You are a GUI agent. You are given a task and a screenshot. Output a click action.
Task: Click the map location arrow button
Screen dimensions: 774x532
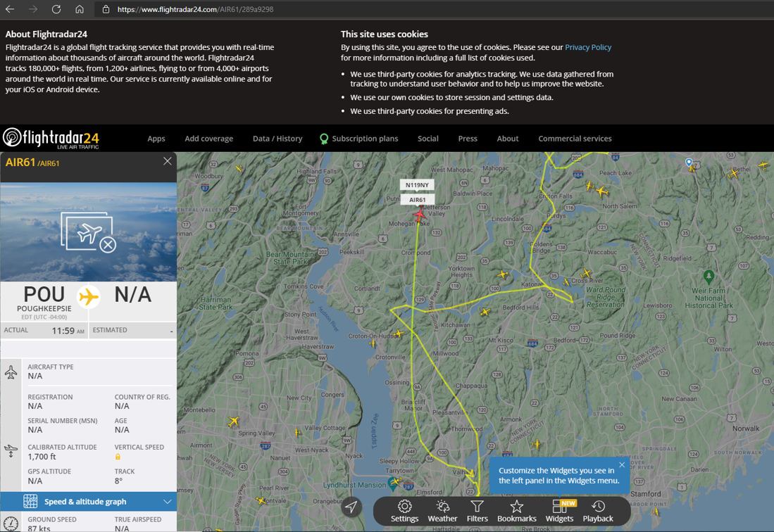[351, 507]
